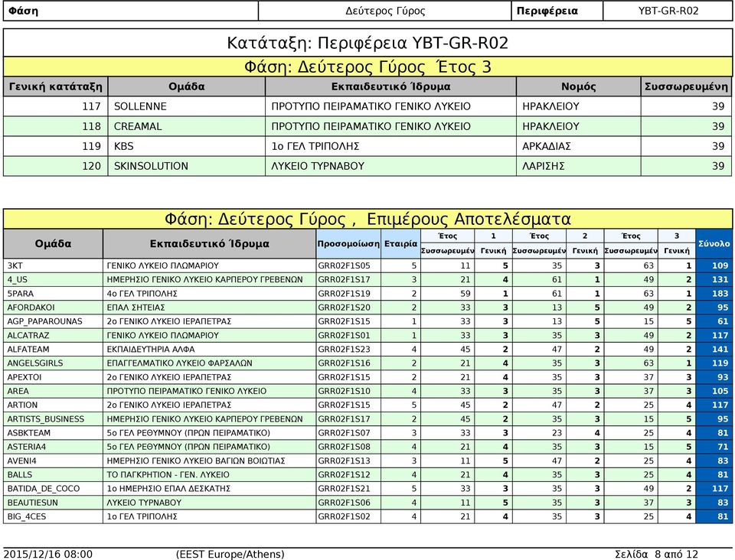Select 'ΕΠΑΛ ΣΗΤΕΙΑΣ' school cell
Screen dimensions: 735x560
(x=209, y=308)
